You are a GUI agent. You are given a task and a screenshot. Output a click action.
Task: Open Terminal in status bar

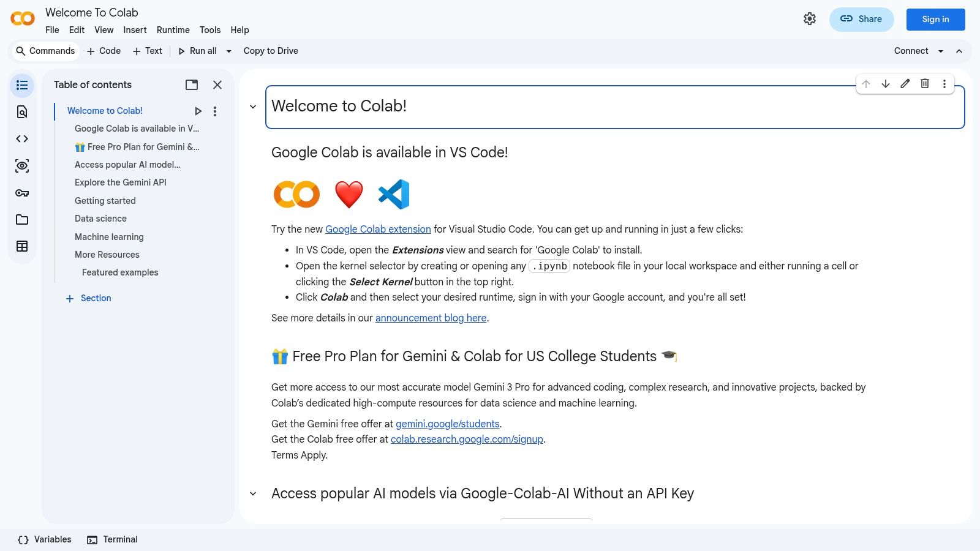tap(112, 540)
